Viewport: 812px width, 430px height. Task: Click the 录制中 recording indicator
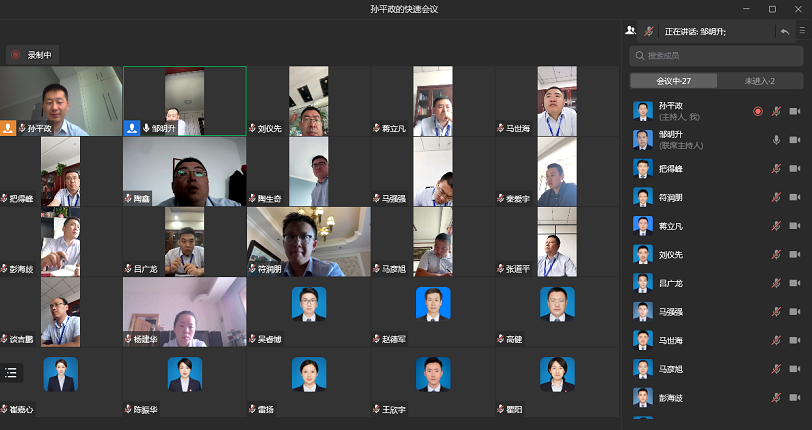[x=31, y=55]
